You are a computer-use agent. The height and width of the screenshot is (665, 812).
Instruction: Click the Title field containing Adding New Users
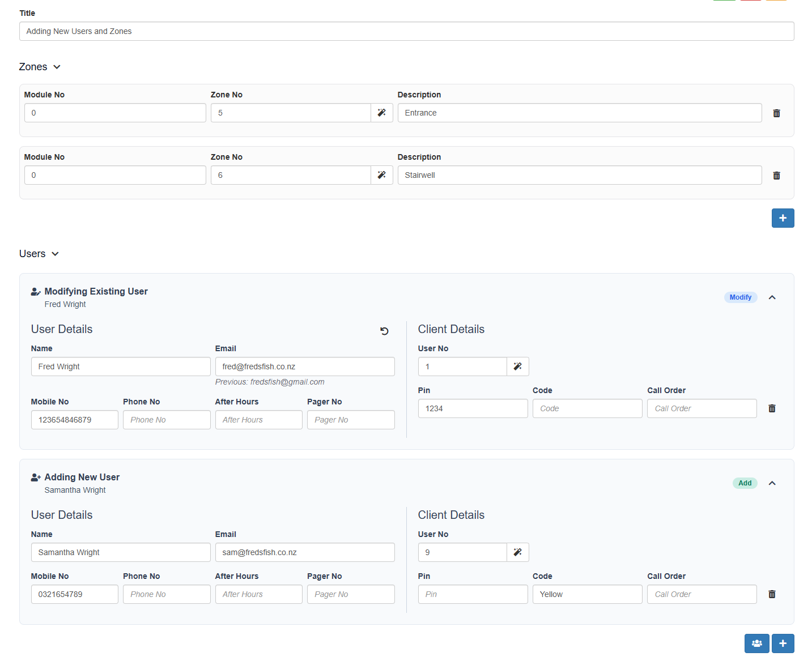[406, 31]
